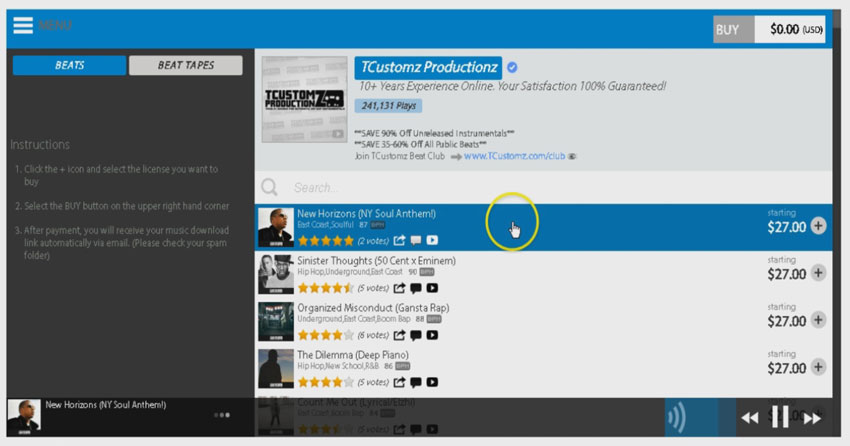Click the New Horizons cover thumbnail
This screenshot has height=446, width=850.
click(275, 227)
